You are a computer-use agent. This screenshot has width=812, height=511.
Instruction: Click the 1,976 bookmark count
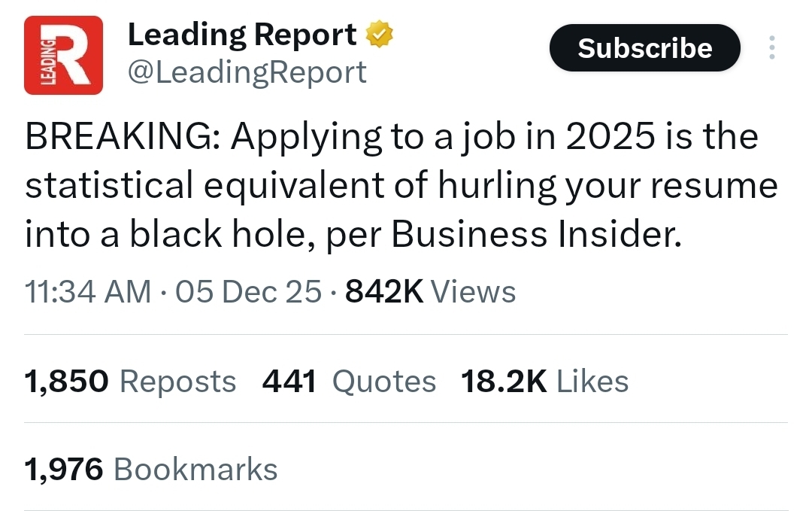pyautogui.click(x=64, y=470)
